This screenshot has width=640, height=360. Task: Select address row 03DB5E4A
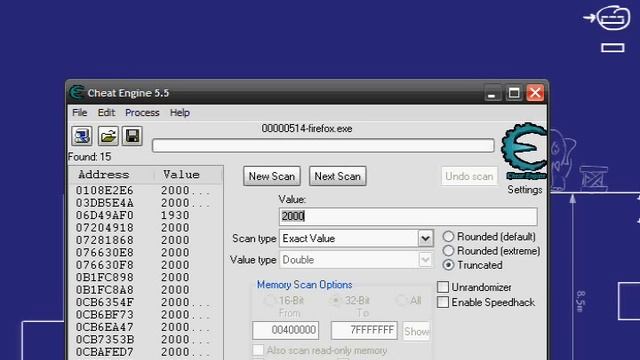(146, 203)
